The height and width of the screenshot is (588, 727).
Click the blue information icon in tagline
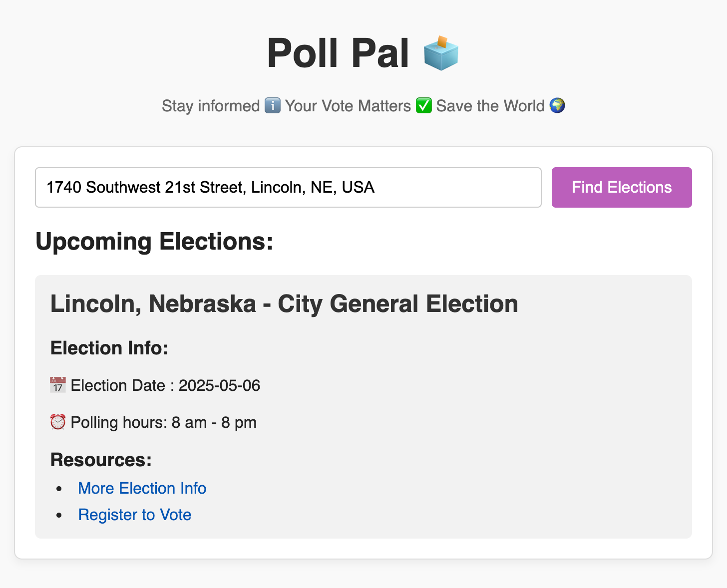(x=272, y=106)
